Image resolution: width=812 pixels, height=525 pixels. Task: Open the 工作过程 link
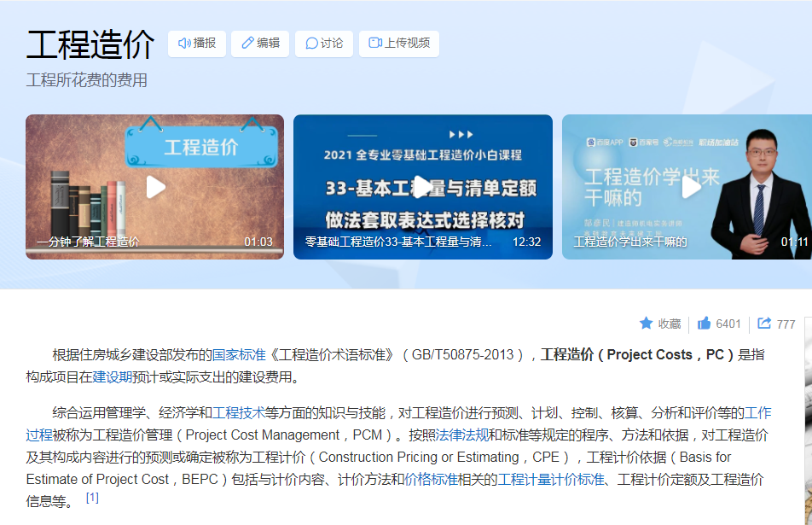[758, 413]
